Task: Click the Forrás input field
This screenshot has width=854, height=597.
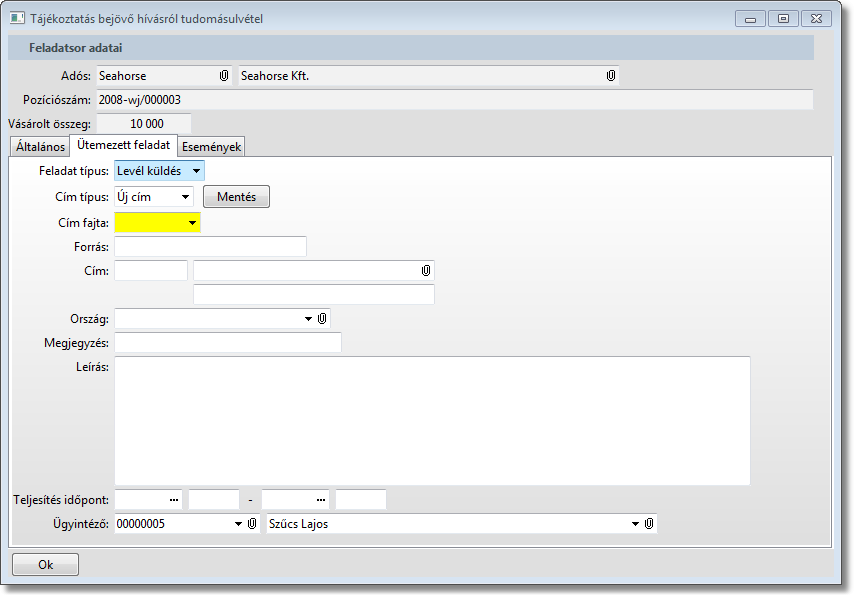Action: (210, 247)
